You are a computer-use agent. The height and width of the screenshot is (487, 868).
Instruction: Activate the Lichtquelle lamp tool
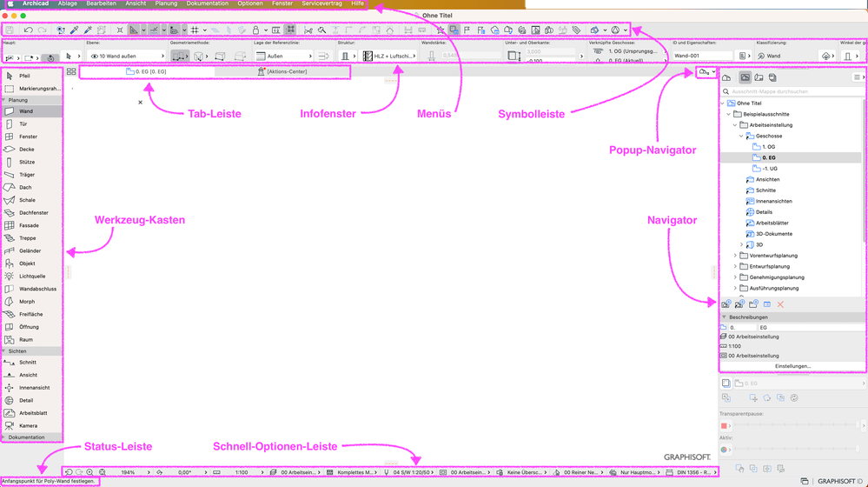click(32, 277)
